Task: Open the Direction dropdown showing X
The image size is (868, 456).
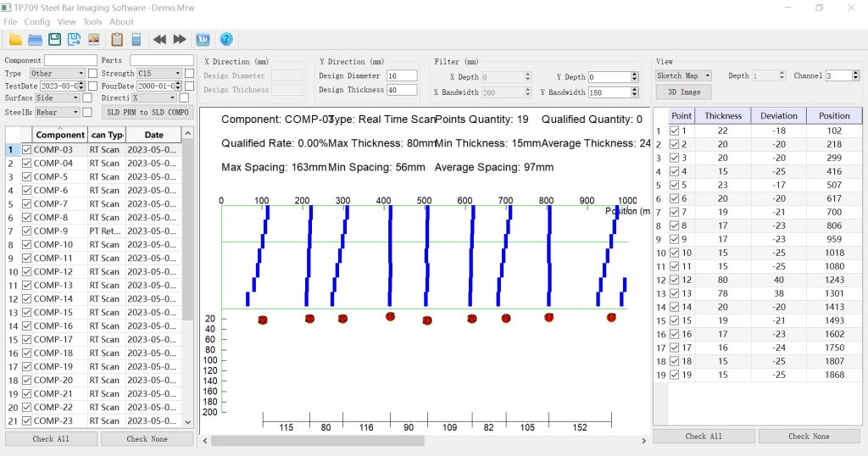Action: pos(154,98)
